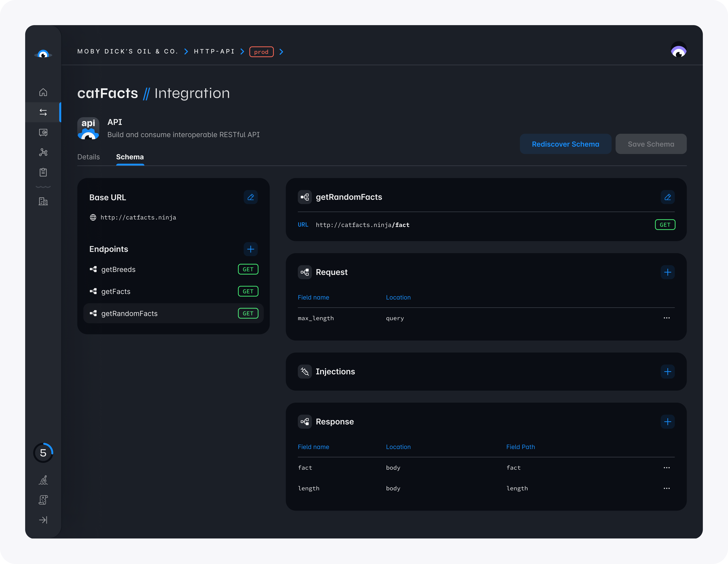The height and width of the screenshot is (564, 728).
Task: Click GET badge on getRandomFacts list row
Action: [x=248, y=313]
